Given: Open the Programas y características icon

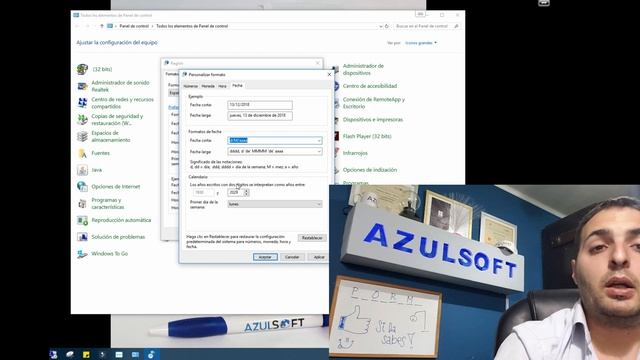Looking at the screenshot, I should pos(82,203).
